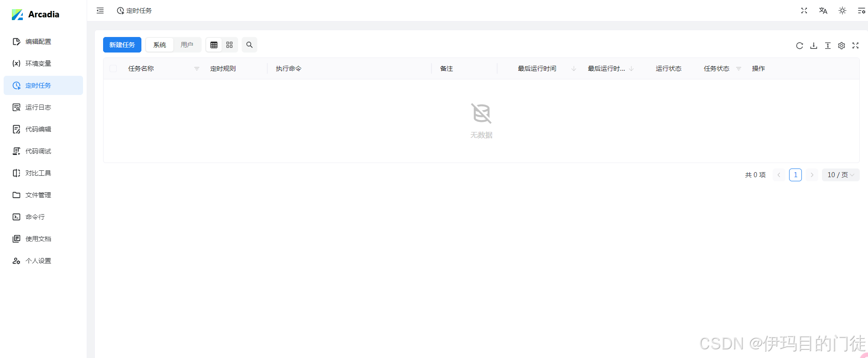868x358 pixels.
Task: Click the 新建任务 button
Action: click(x=122, y=45)
